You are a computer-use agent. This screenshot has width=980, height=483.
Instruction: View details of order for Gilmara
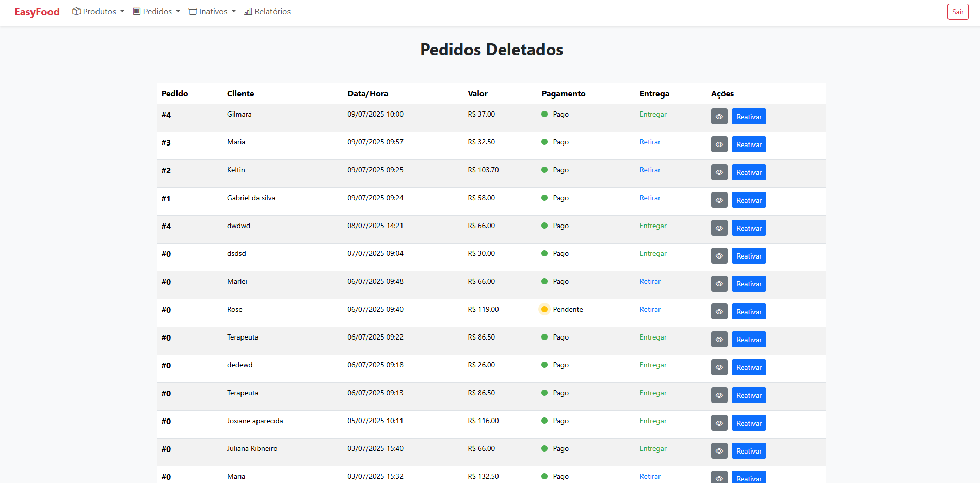tap(719, 117)
